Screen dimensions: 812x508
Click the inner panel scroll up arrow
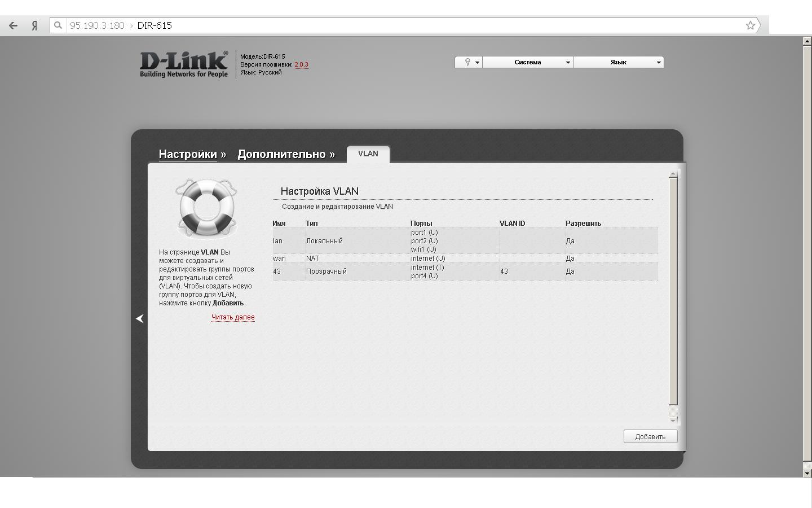tap(673, 173)
